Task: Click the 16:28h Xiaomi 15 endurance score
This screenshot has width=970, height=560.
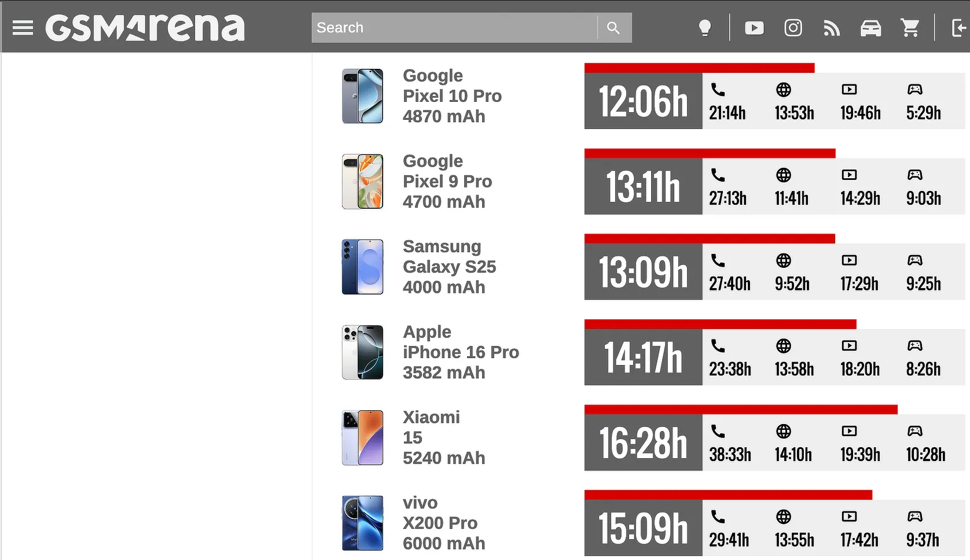Action: point(643,443)
